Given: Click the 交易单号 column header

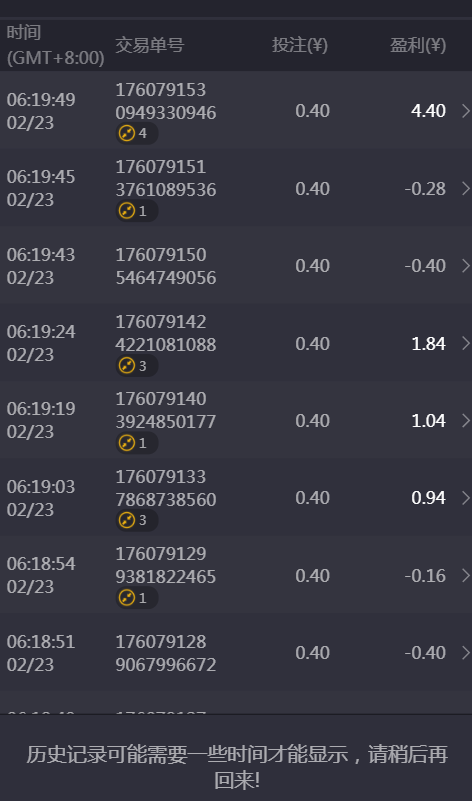Looking at the screenshot, I should point(149,45).
